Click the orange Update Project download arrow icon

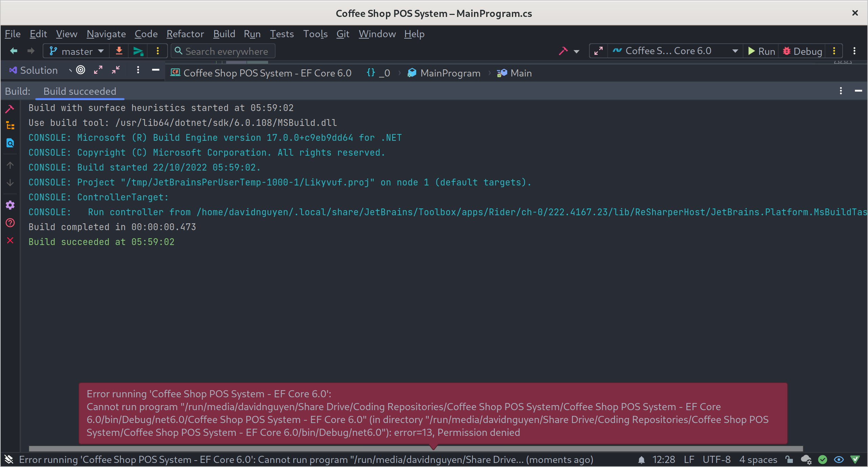[x=119, y=51]
